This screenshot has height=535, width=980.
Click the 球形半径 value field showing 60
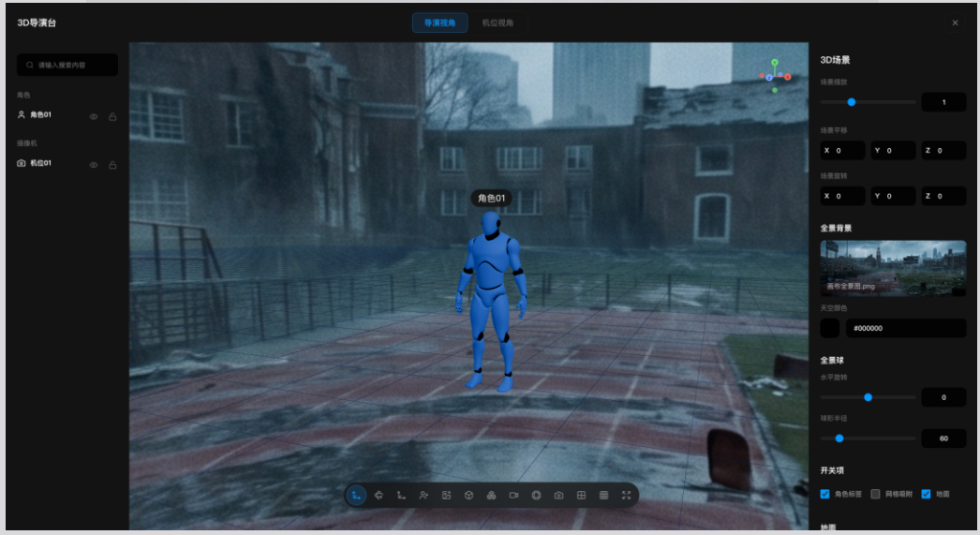click(943, 438)
